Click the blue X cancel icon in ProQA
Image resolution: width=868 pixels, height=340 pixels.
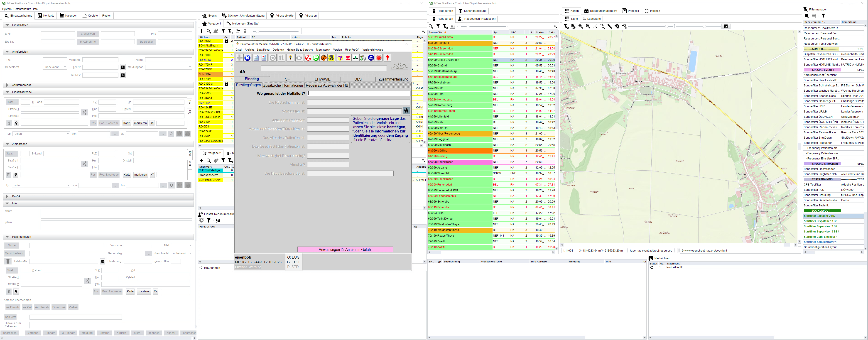[x=247, y=58]
